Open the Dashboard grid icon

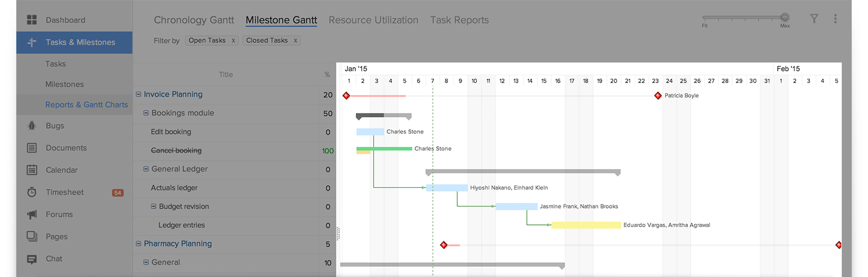coord(32,20)
